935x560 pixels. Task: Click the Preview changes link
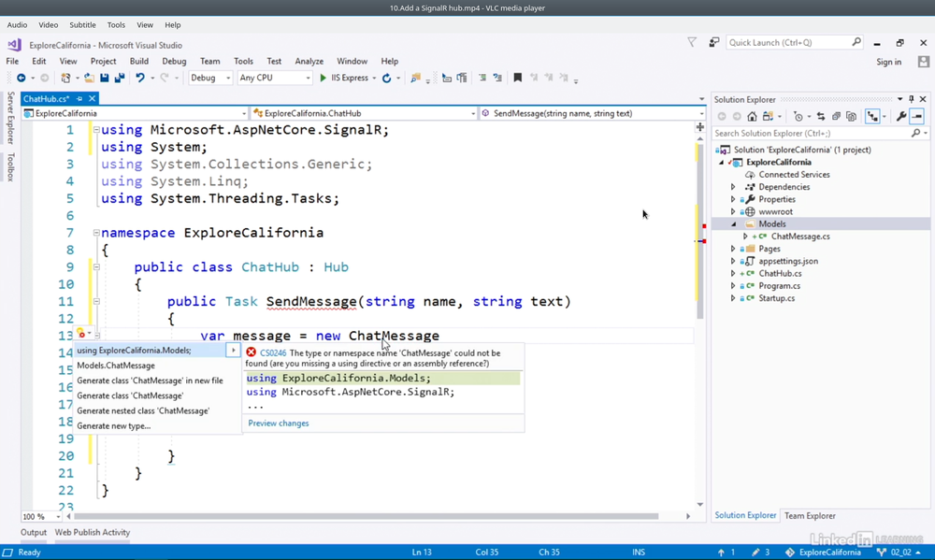[x=279, y=424]
